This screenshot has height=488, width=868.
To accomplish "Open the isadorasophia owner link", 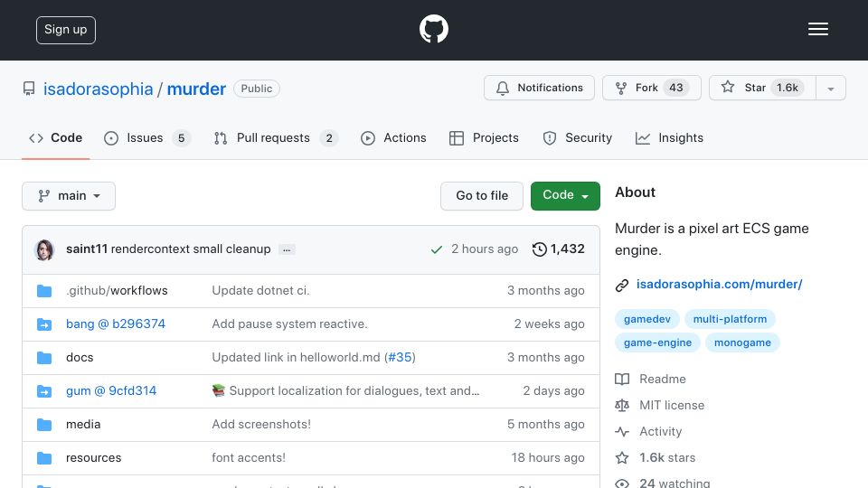I will point(98,89).
